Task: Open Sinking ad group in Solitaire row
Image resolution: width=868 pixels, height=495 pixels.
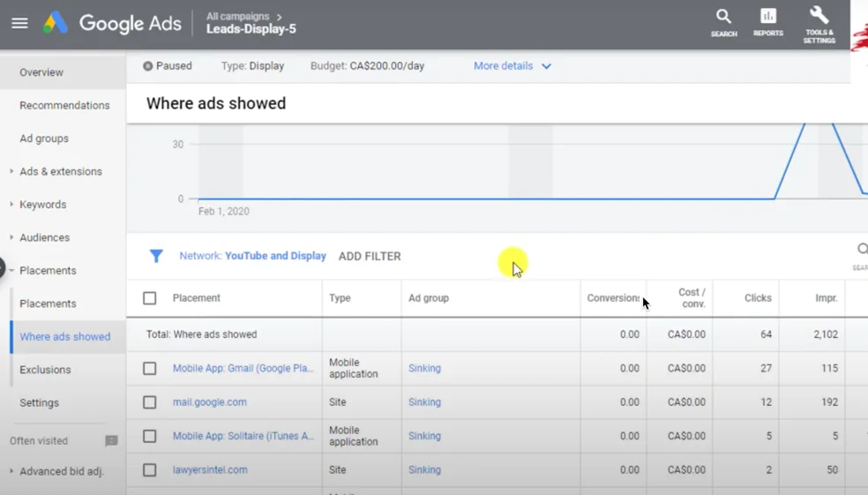Action: click(424, 436)
